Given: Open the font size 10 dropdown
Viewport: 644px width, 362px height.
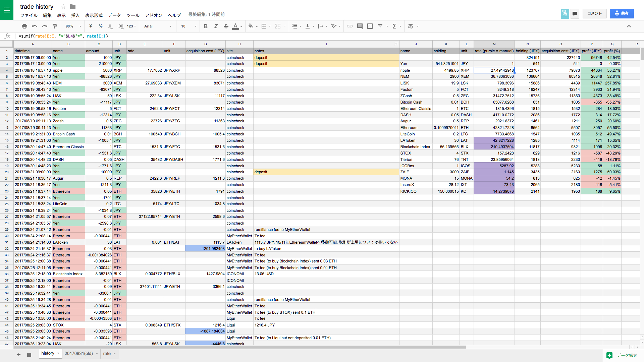Looking at the screenshot, I should (x=189, y=26).
